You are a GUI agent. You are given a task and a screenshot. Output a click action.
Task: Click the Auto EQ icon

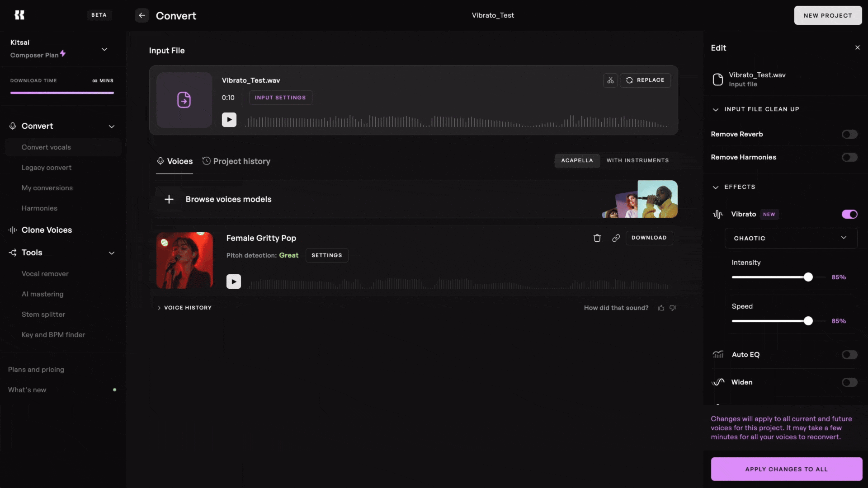[x=718, y=355]
